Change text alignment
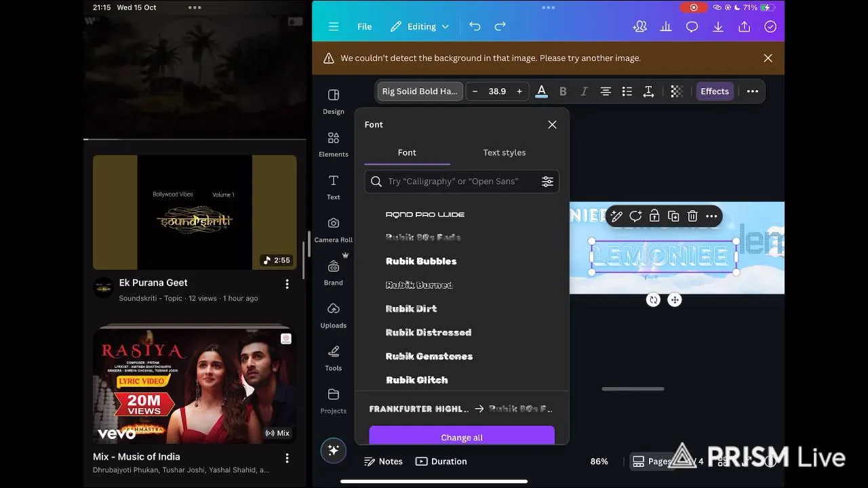Viewport: 868px width, 488px height. 606,91
